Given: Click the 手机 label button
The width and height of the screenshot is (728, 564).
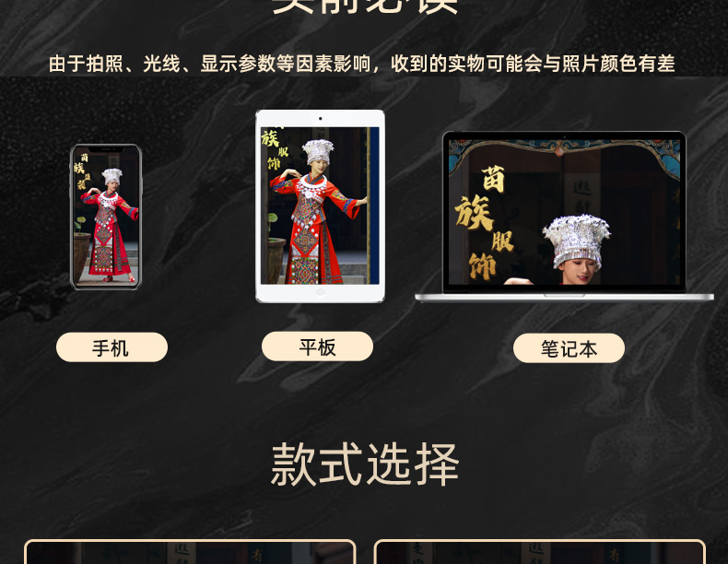Looking at the screenshot, I should (112, 347).
